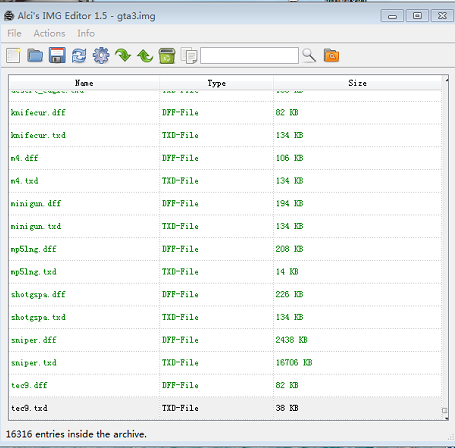Screen dimensions: 455x448
Task: Sort list by Type column header
Action: point(217,83)
